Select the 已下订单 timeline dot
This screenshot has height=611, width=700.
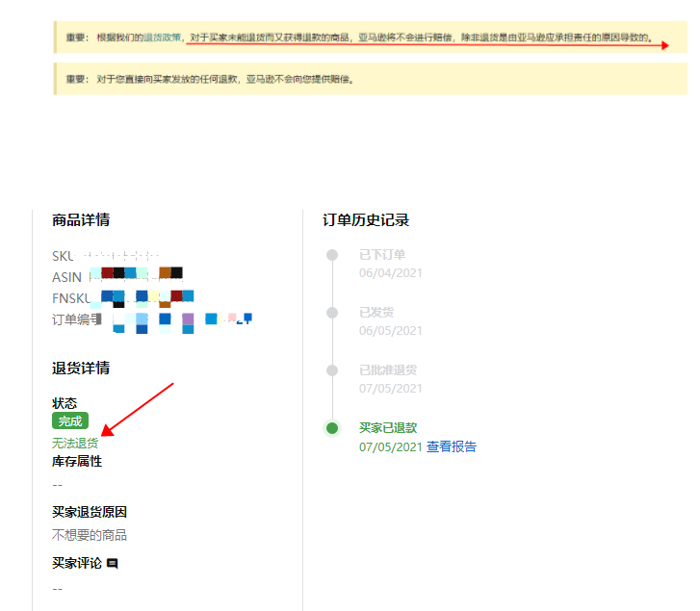click(332, 255)
